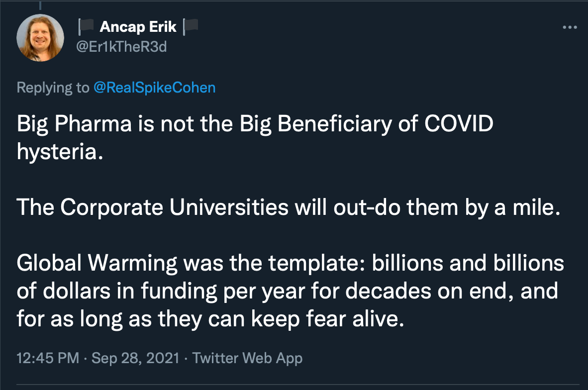Click the divider line below the timestamp
The height and width of the screenshot is (390, 588).
[298, 385]
